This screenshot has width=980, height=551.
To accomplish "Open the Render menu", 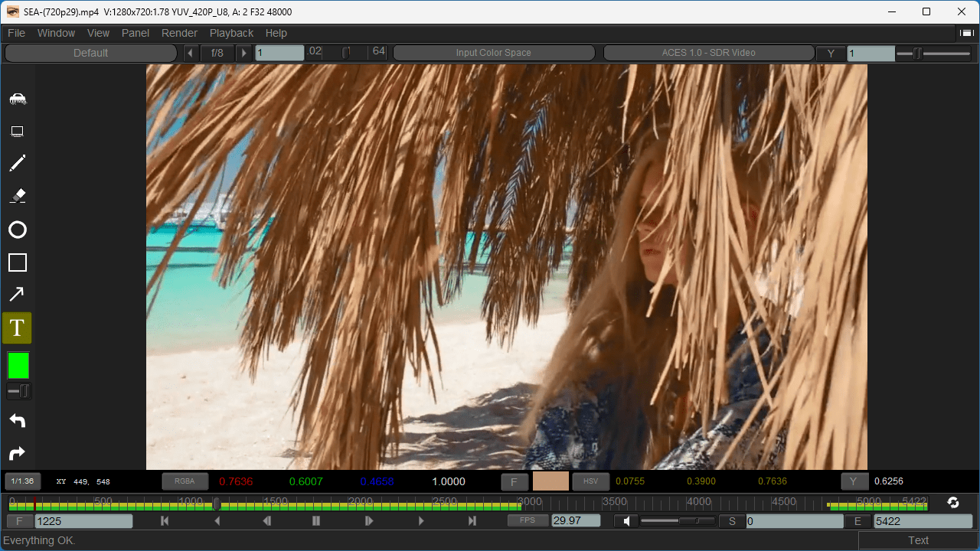I will [x=179, y=33].
